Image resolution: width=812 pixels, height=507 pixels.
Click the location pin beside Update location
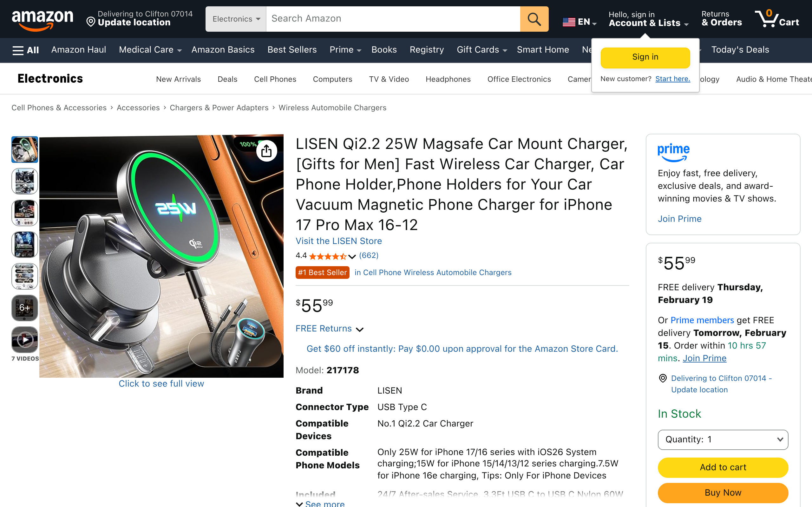[x=91, y=22]
